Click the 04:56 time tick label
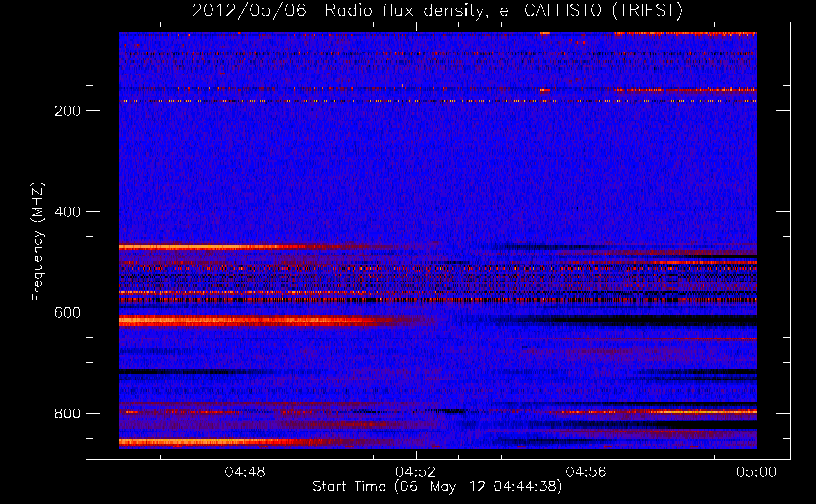This screenshot has height=504, width=816. [586, 472]
